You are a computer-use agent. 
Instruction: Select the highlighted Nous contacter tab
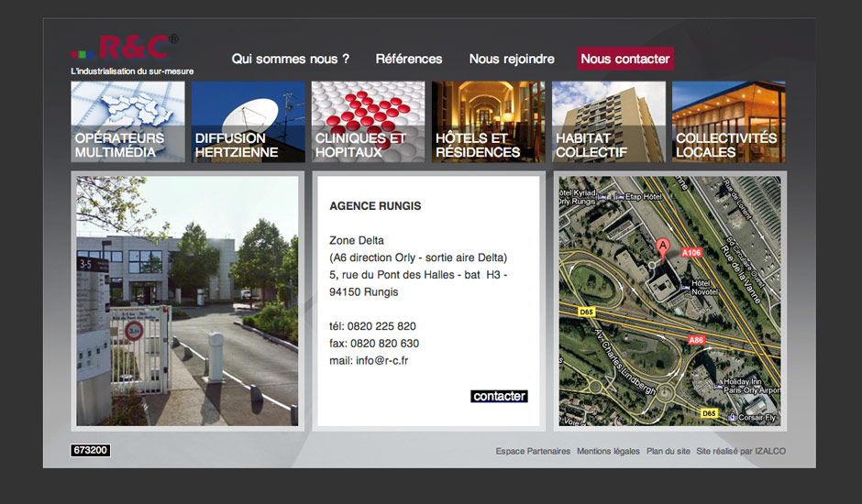coord(625,59)
